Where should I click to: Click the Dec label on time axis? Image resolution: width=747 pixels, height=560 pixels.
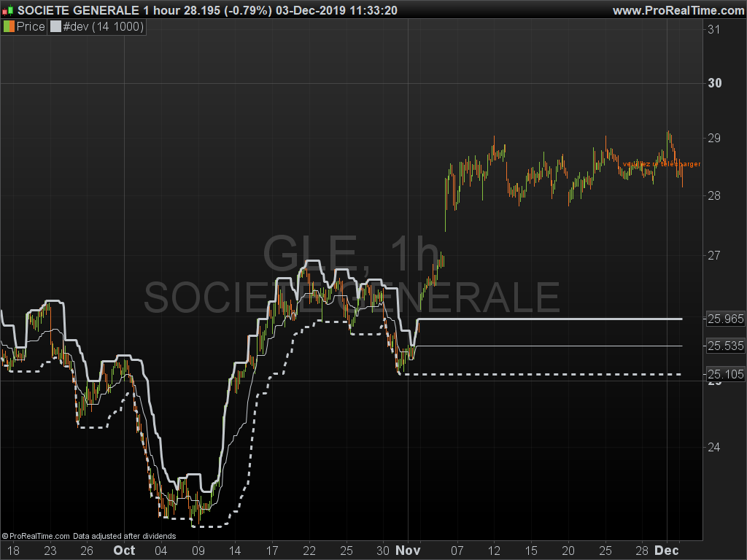pyautogui.click(x=667, y=551)
